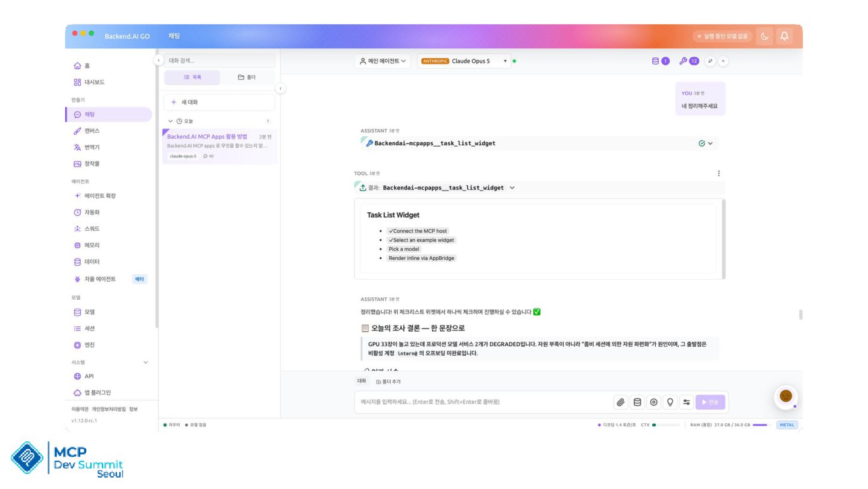Click the 'Render inline via AppBridge' task item
Screen dimensions: 868x489
[422, 258]
